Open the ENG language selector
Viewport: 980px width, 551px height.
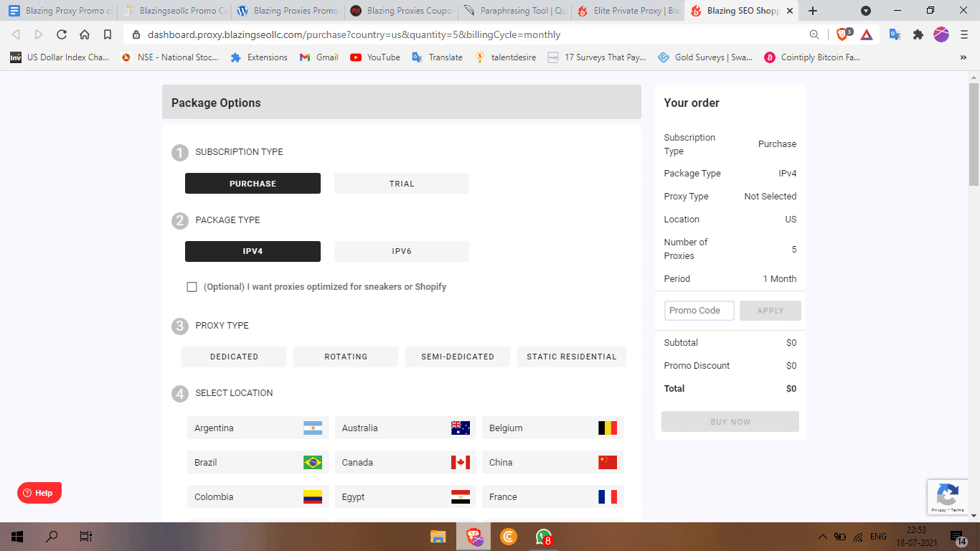tap(877, 535)
